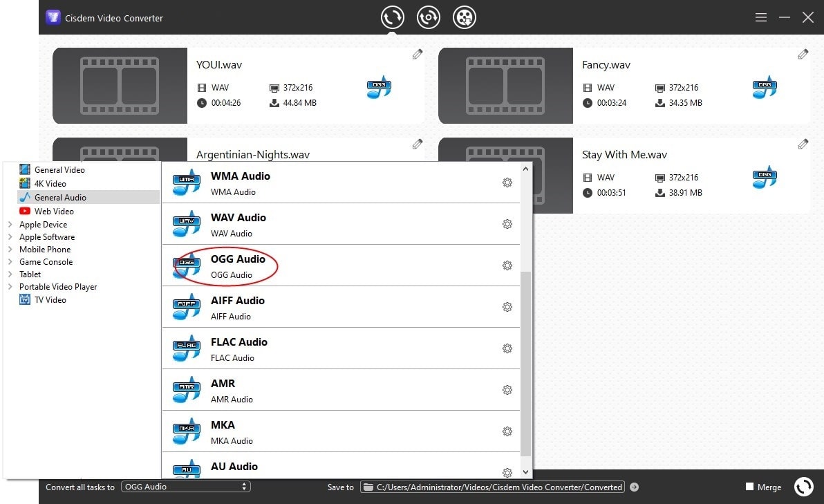Open the Video Downloader film reel icon
The height and width of the screenshot is (504, 824).
(464, 17)
